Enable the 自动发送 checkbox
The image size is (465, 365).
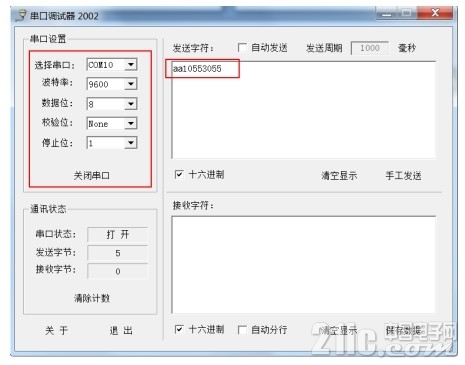coord(242,47)
